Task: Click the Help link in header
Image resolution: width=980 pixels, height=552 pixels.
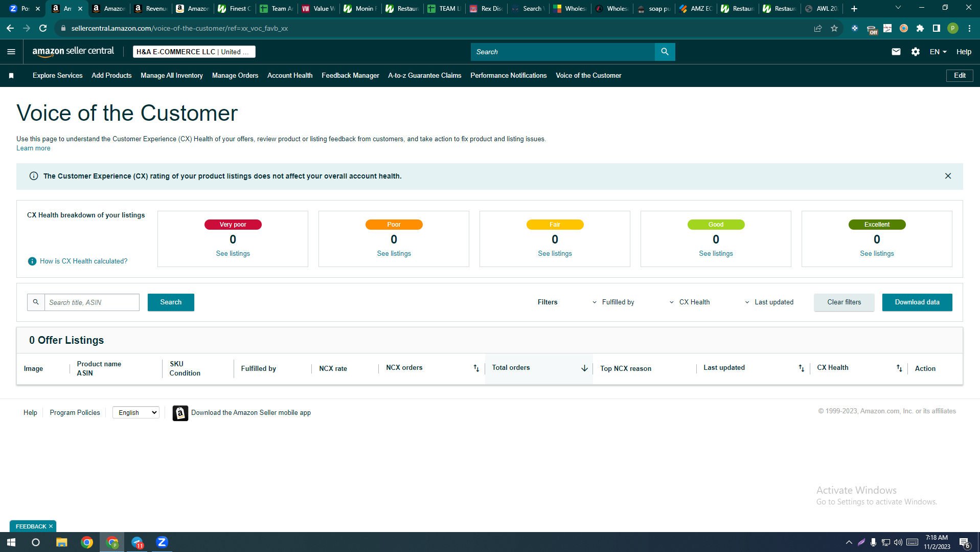Action: pyautogui.click(x=964, y=52)
